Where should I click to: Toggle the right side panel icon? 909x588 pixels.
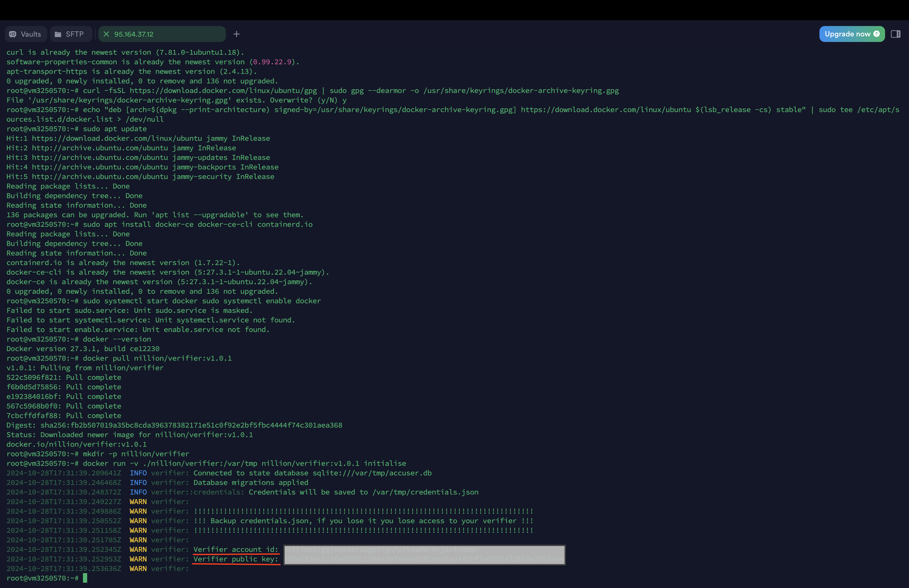(x=896, y=34)
